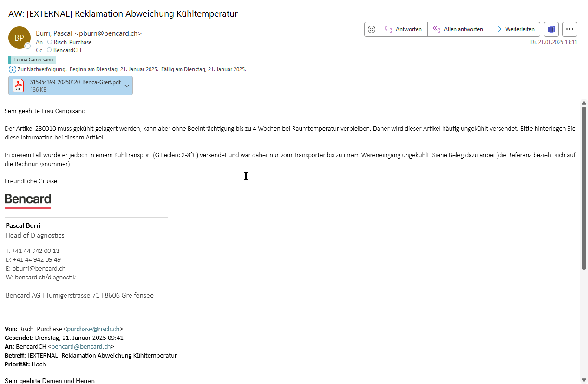Click the Risch_Purchase recipient presence circle
This screenshot has width=588, height=384.
(50, 42)
